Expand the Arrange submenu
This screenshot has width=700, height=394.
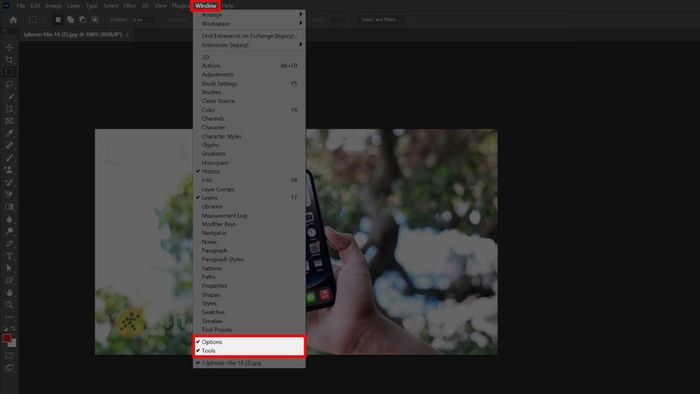[249, 15]
